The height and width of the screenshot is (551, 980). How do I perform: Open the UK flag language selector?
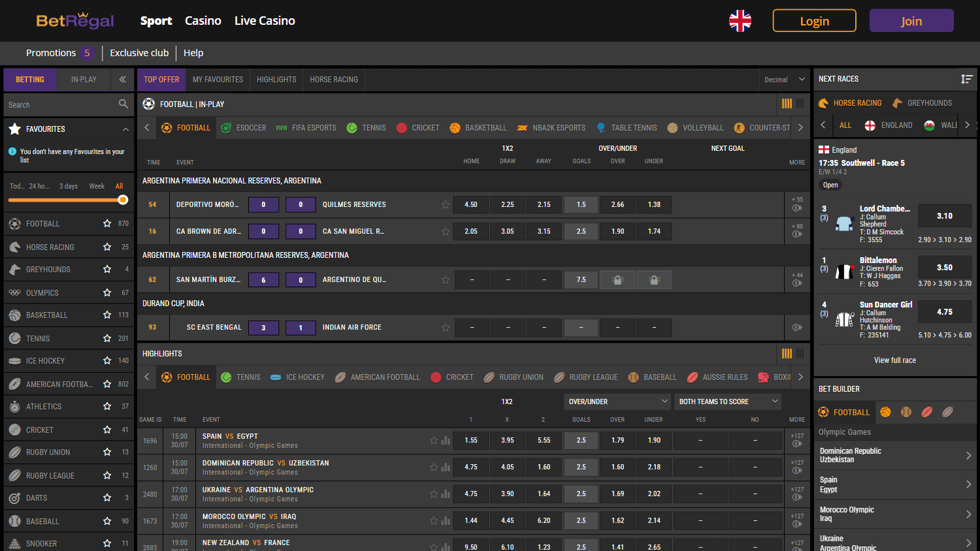(740, 21)
